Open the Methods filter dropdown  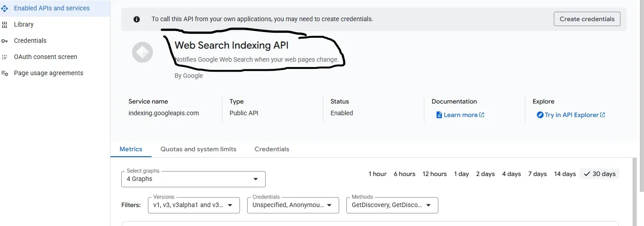[x=392, y=205]
